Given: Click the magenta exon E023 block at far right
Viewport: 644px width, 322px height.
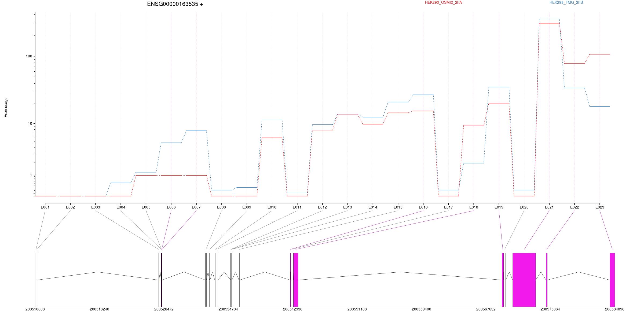Looking at the screenshot, I should pos(612,280).
